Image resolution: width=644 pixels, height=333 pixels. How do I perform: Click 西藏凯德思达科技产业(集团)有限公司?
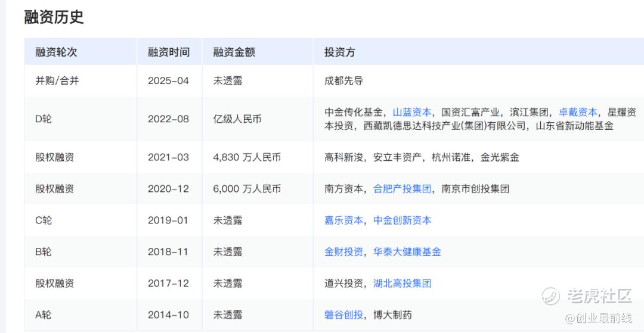444,126
